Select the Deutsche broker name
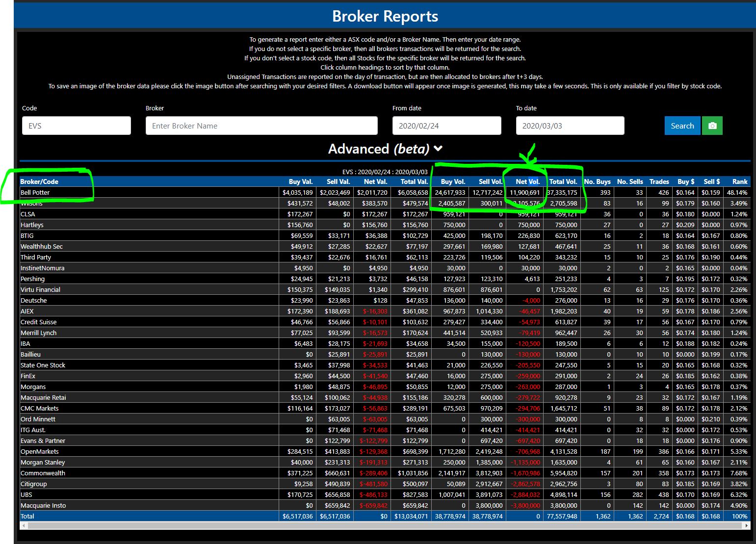 [x=33, y=300]
